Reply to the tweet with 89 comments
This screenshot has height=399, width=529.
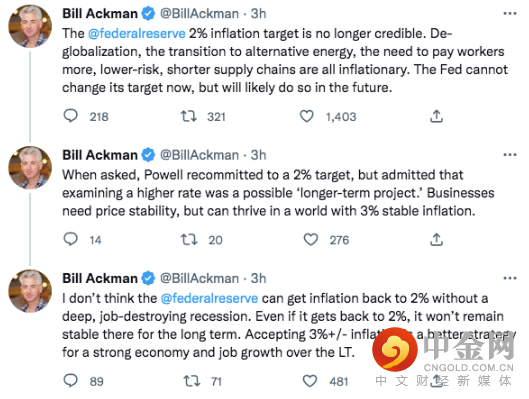pos(71,381)
